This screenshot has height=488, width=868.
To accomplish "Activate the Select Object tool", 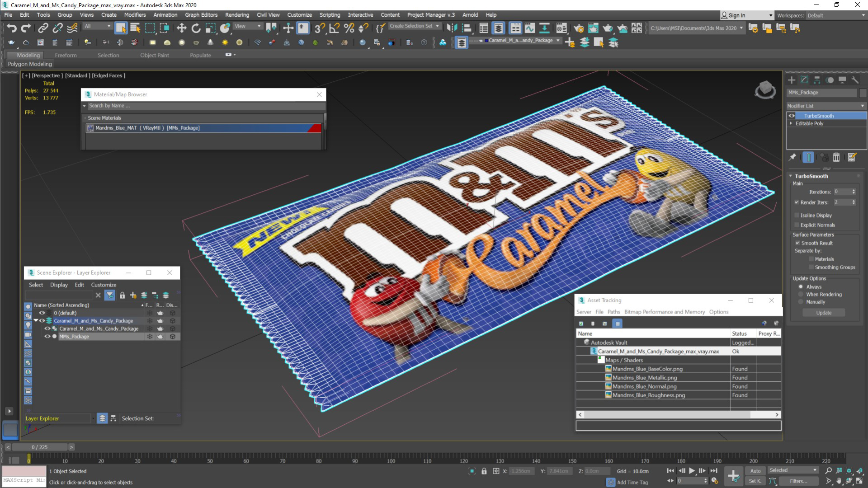I will coord(121,28).
